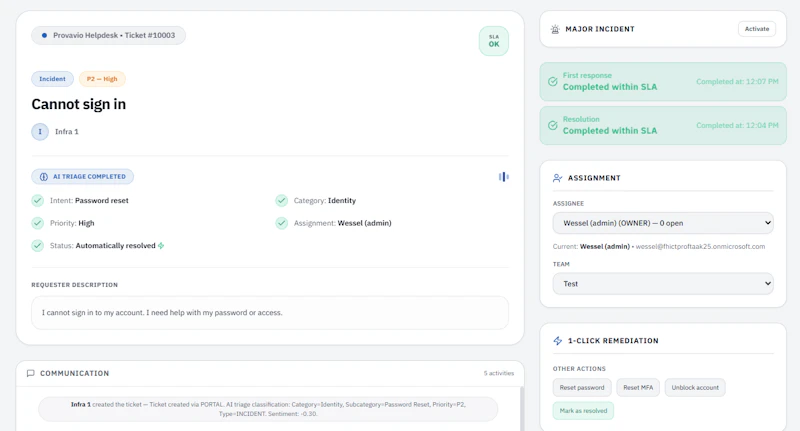Click Mark as resolved
Image resolution: width=800 pixels, height=431 pixels.
[583, 411]
